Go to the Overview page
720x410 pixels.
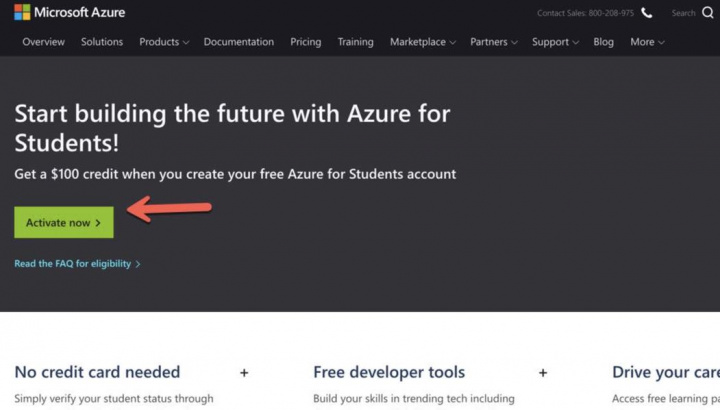(x=43, y=42)
